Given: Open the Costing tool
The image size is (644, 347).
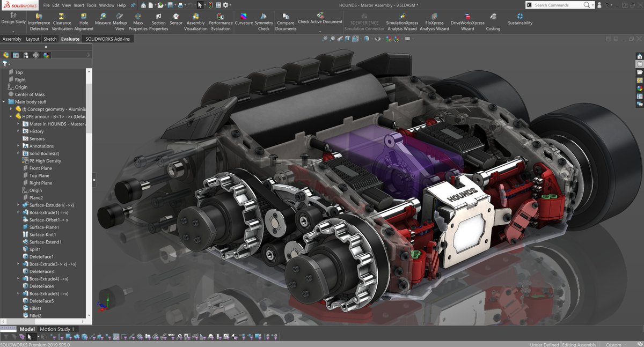Looking at the screenshot, I should click(493, 22).
